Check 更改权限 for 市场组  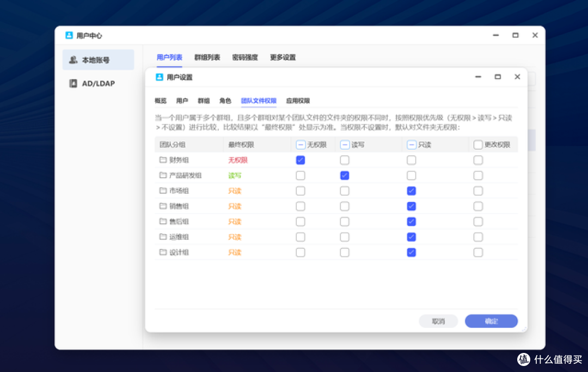pyautogui.click(x=478, y=191)
